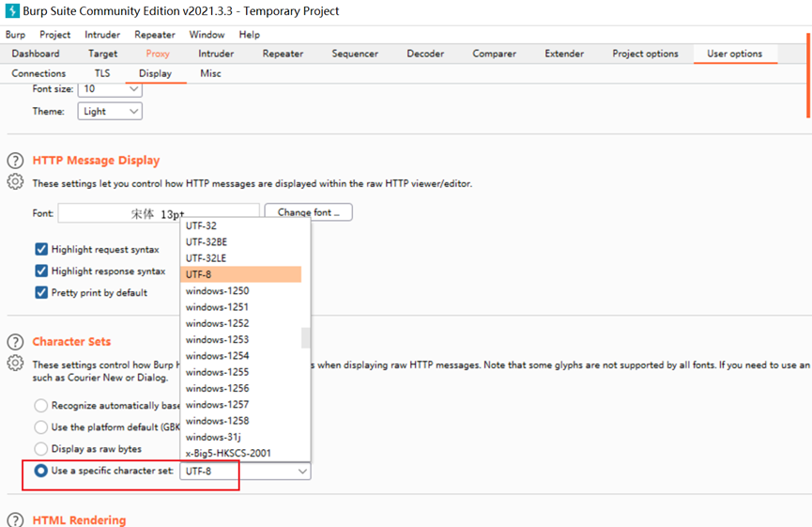
Task: Toggle Highlight request syntax checkbox
Action: point(41,249)
